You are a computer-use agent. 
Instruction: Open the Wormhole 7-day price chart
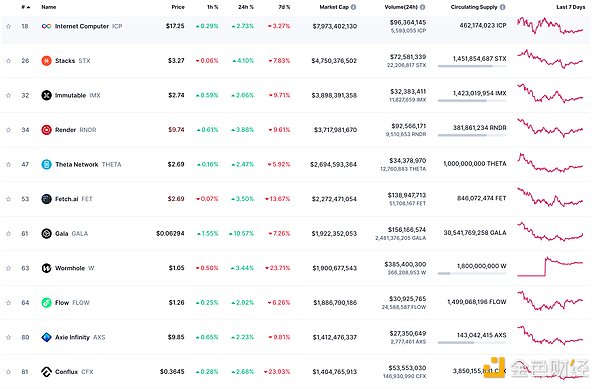[x=550, y=267]
